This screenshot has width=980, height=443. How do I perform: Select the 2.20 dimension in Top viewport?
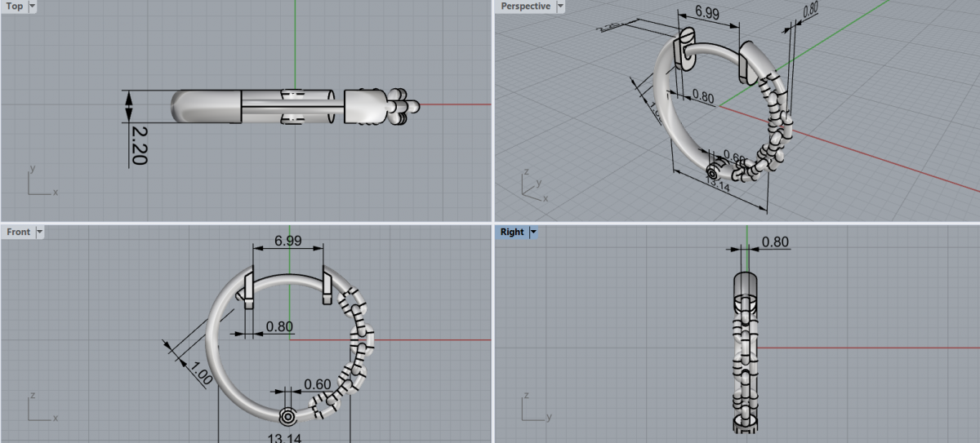(x=138, y=145)
